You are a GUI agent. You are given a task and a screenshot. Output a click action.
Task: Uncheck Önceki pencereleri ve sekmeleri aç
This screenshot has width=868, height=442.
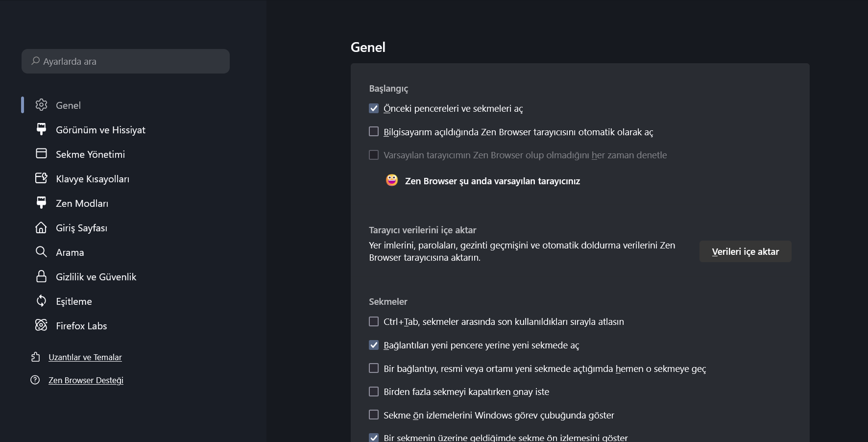pos(374,108)
